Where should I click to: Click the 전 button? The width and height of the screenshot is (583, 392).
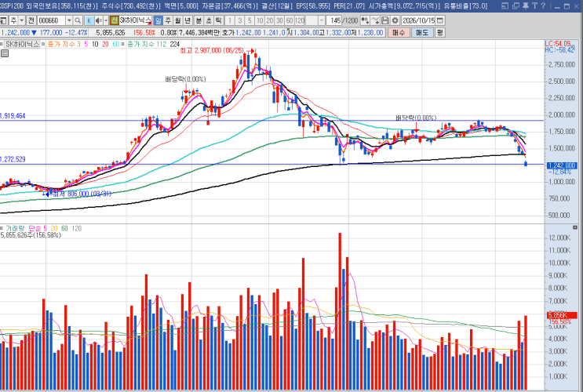(31, 20)
